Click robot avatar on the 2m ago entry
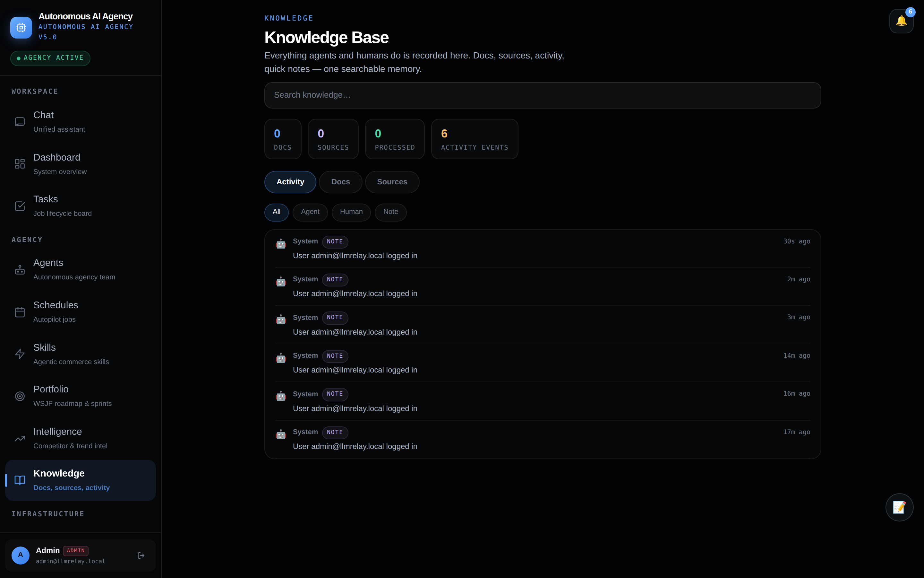This screenshot has height=578, width=924. tap(281, 282)
